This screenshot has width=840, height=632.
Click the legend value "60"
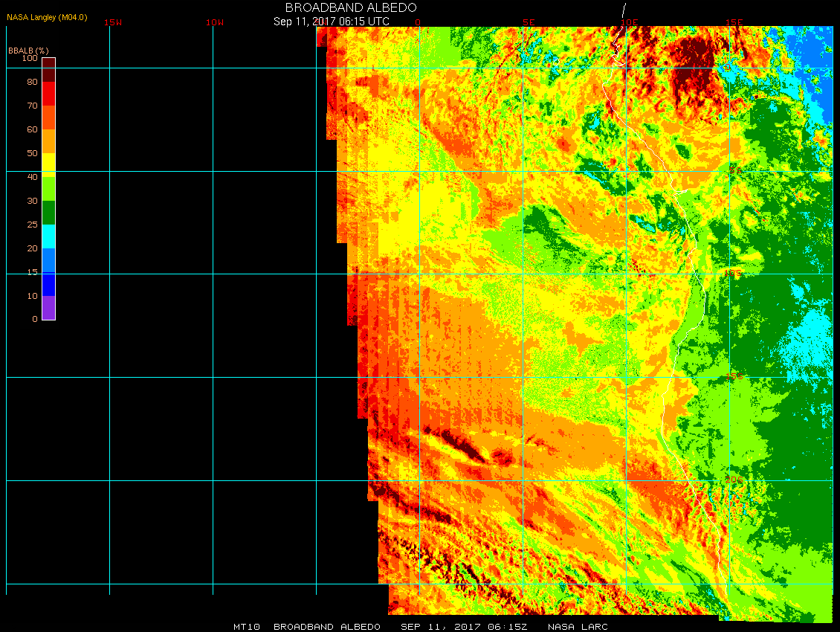[x=33, y=129]
